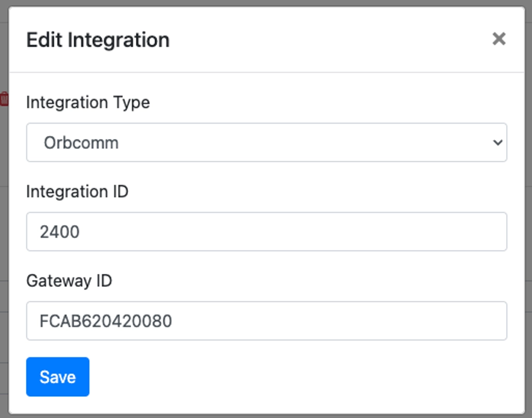
Task: Save the integration changes
Action: coord(58,377)
